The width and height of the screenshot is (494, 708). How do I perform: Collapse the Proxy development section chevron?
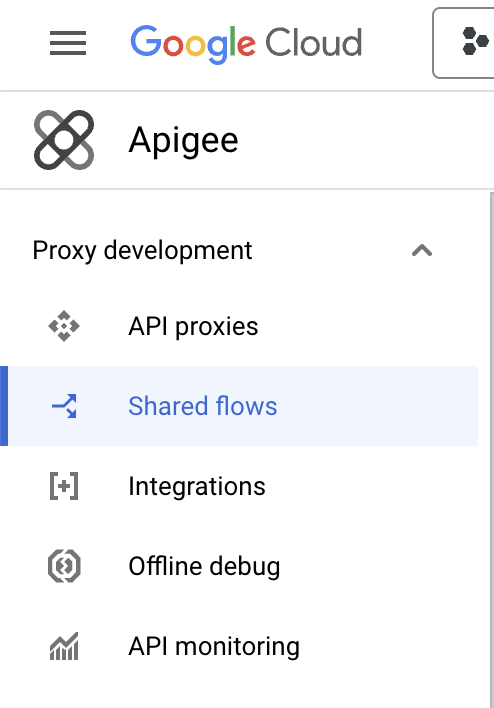(422, 250)
